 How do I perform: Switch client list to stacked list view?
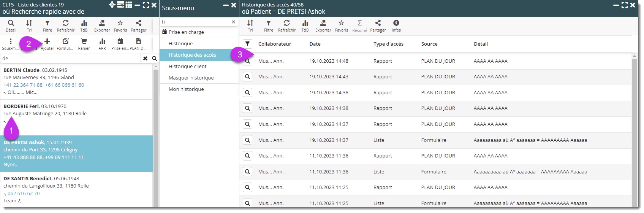click(120, 5)
